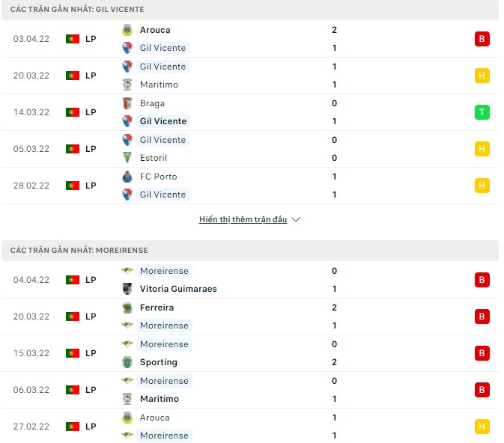Viewport: 504px width, 443px height.
Task: Click green T result badge for Braga match
Action: coord(481,112)
